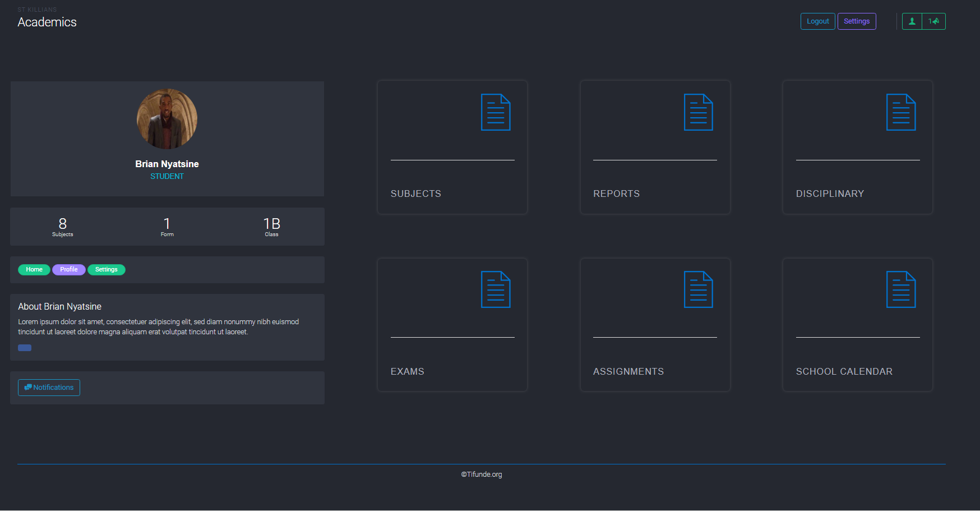Select the green Settings pill tab

(x=107, y=270)
